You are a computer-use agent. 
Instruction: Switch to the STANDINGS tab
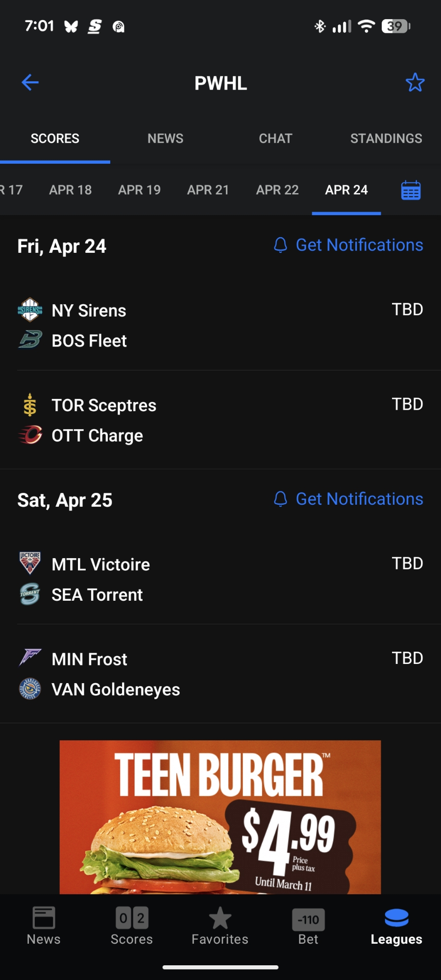pos(386,139)
